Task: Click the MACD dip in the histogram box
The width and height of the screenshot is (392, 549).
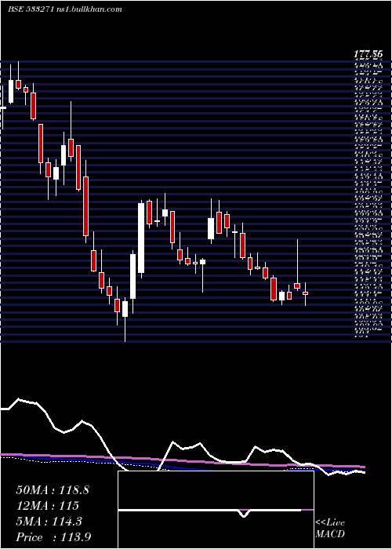Action: coord(244,513)
